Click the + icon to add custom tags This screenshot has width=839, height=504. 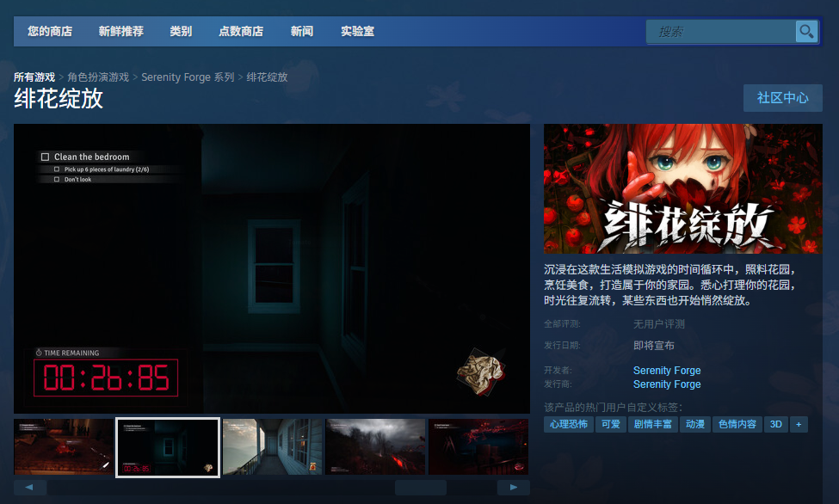pyautogui.click(x=799, y=424)
